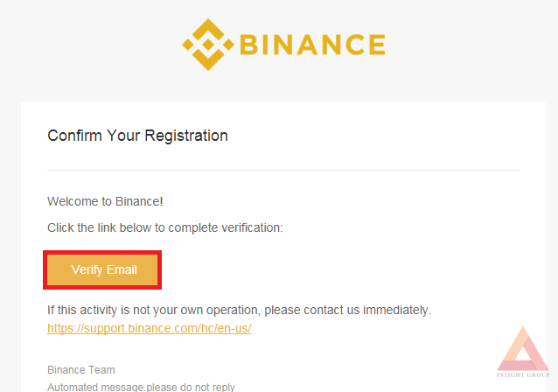Click the word 'Welcome' in the greeting
Viewport: 558px width, 392px height.
coord(73,201)
